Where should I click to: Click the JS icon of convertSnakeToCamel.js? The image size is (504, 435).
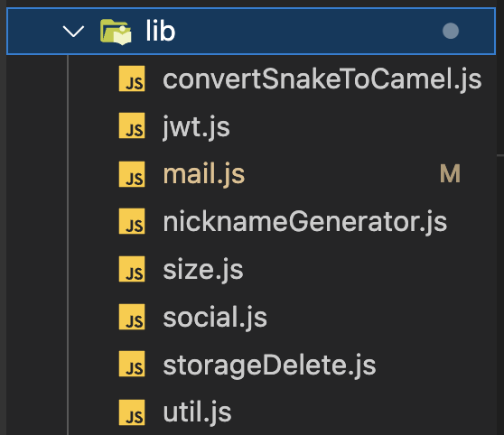point(132,79)
